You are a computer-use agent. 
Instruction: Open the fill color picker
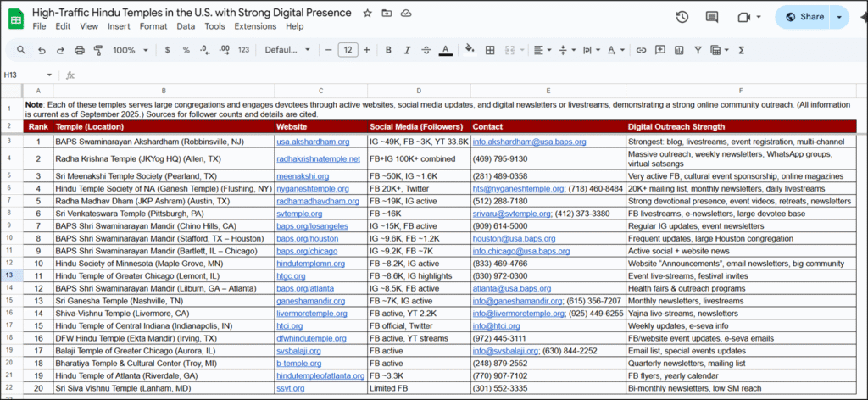click(x=470, y=50)
